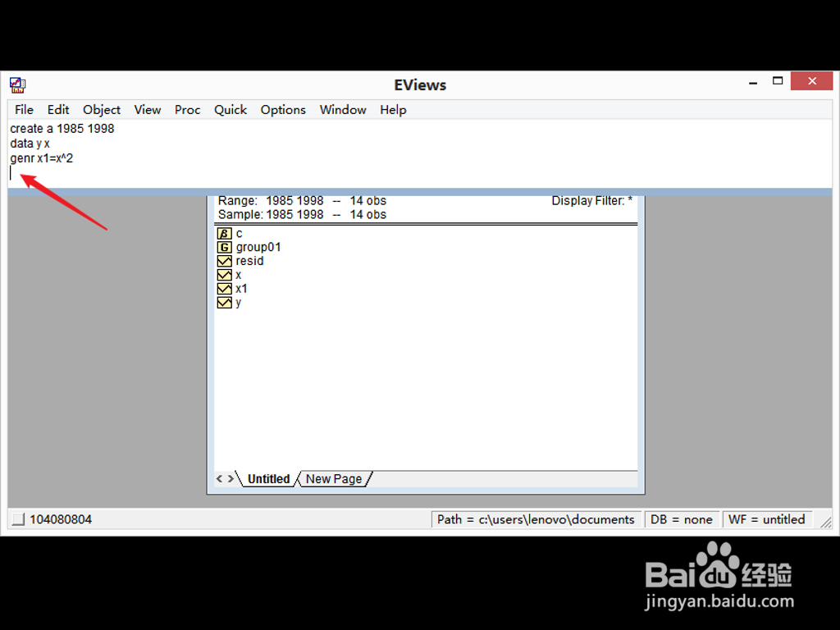
Task: Select the resid series icon
Action: (225, 261)
